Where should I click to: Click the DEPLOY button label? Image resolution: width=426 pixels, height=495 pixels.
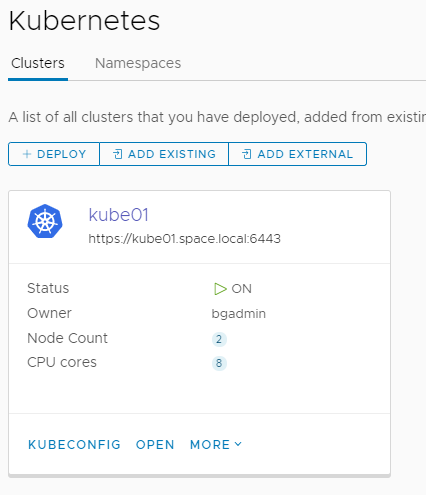pyautogui.click(x=62, y=154)
